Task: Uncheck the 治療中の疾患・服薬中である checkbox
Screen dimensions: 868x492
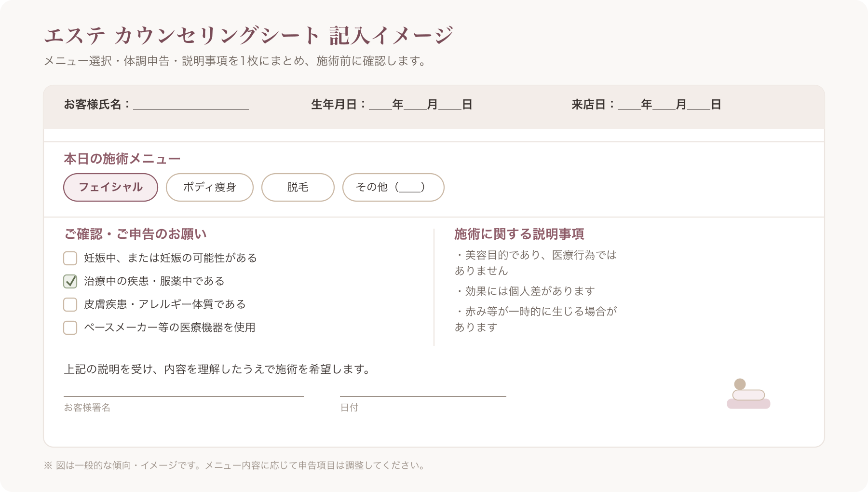Action: pos(70,281)
